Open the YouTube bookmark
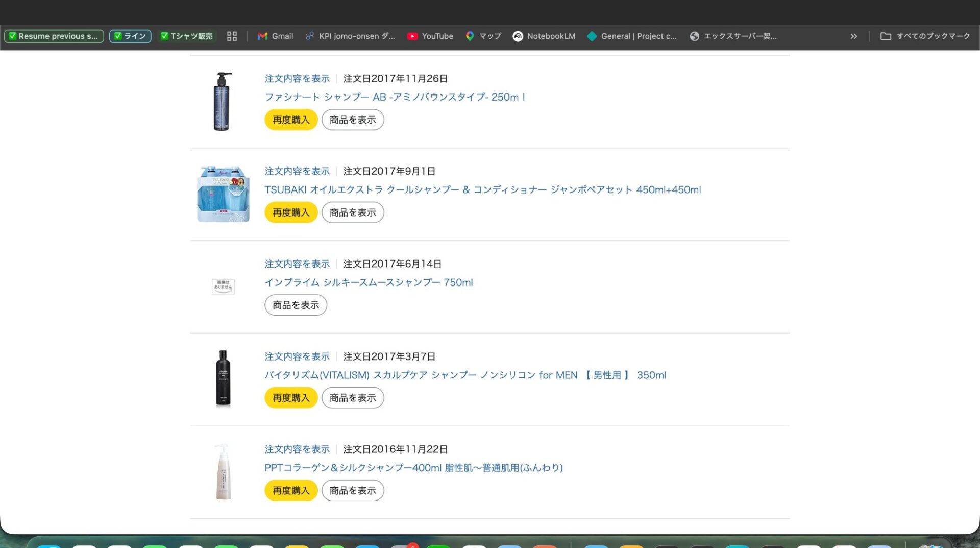The image size is (980, 548). 430,36
